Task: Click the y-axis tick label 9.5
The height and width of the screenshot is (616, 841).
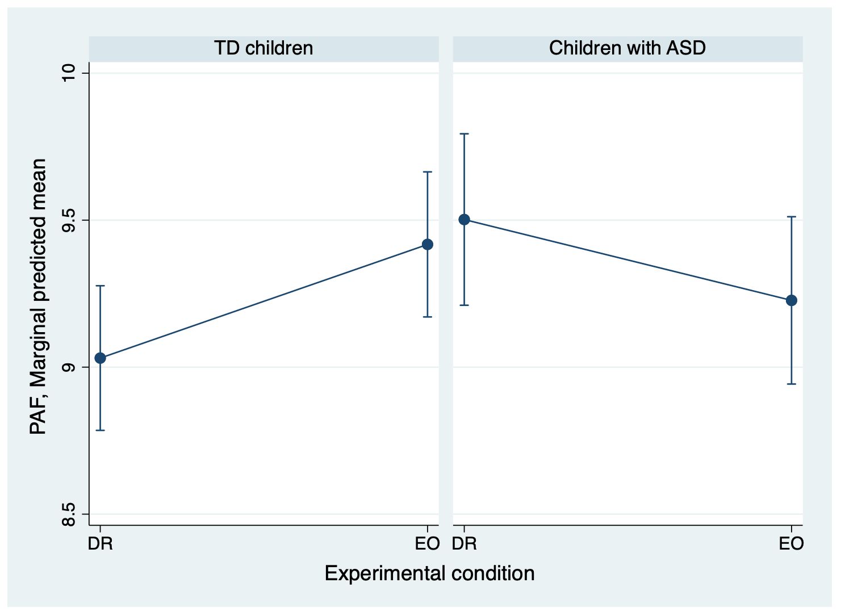Action: pyautogui.click(x=68, y=220)
